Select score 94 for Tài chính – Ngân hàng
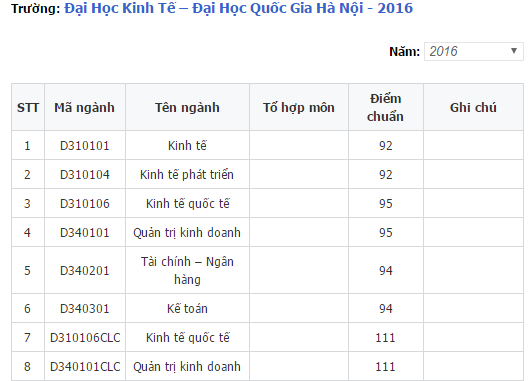 tap(386, 270)
